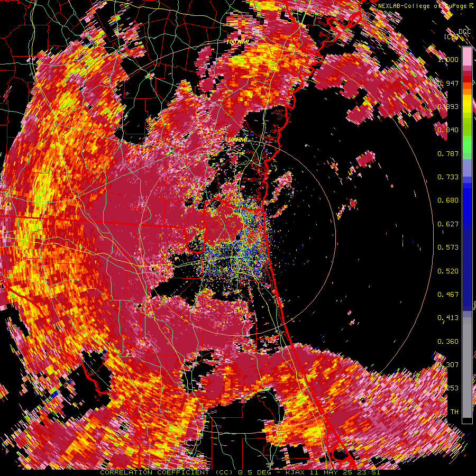Click the 0.413 scale value

pyautogui.click(x=448, y=318)
